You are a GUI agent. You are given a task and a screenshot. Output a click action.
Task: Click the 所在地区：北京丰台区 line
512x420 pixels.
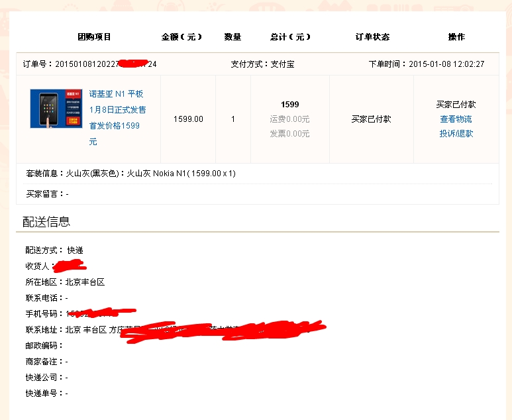point(65,282)
